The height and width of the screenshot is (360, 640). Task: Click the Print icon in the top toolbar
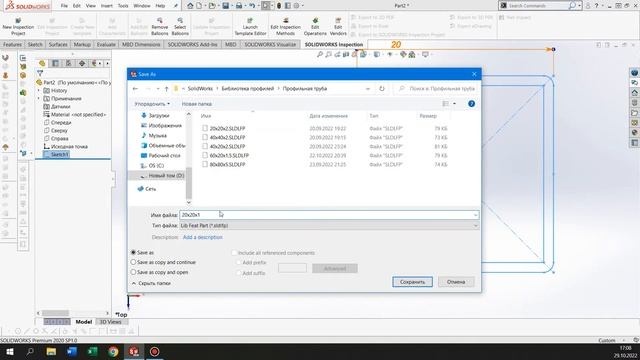click(239, 6)
